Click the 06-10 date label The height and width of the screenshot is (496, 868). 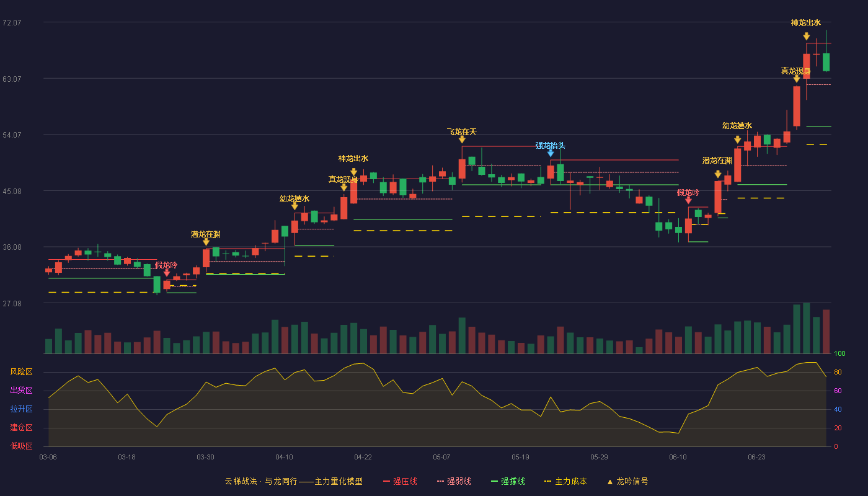[678, 457]
